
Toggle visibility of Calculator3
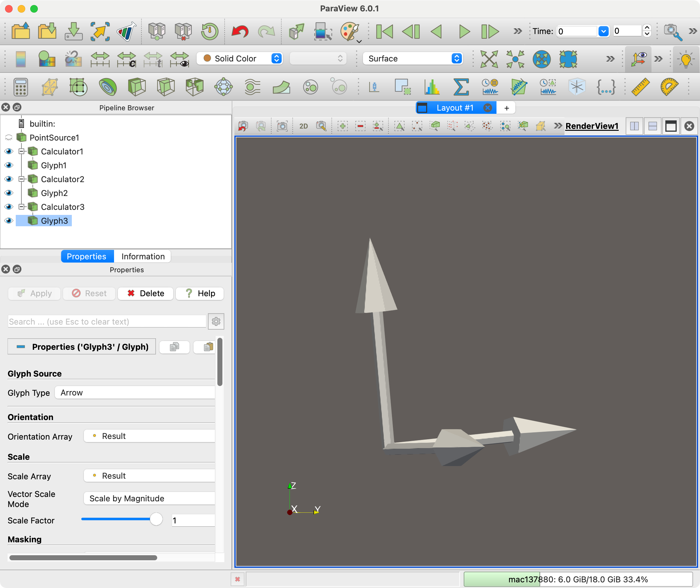pyautogui.click(x=9, y=207)
